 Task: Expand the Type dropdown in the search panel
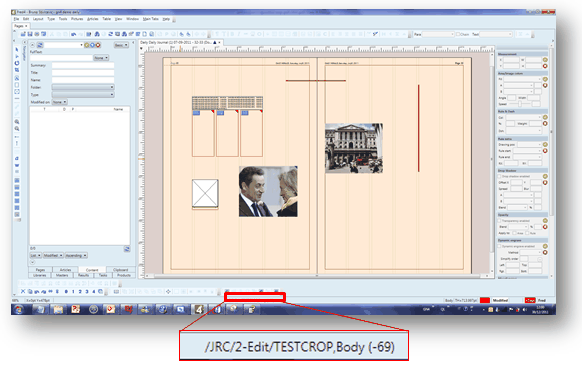pos(83,95)
